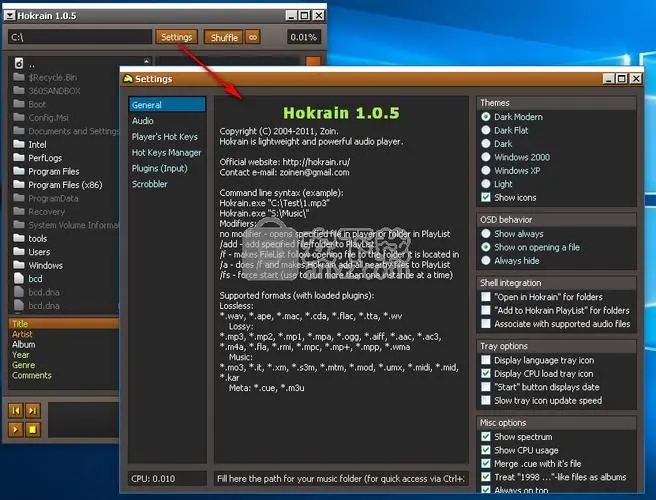Screen dimensions: 656x500
Task: Select the Album tag field
Action: pos(23,344)
